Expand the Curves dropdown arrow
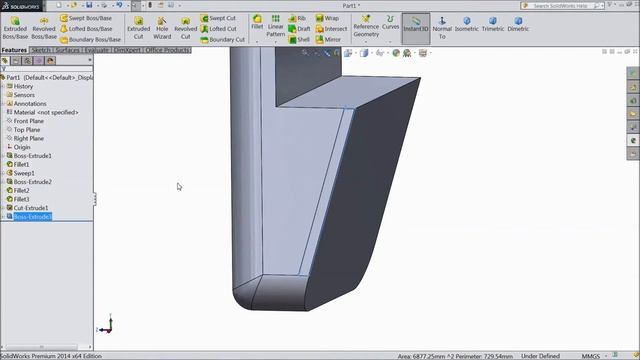640x360 pixels. click(x=390, y=42)
